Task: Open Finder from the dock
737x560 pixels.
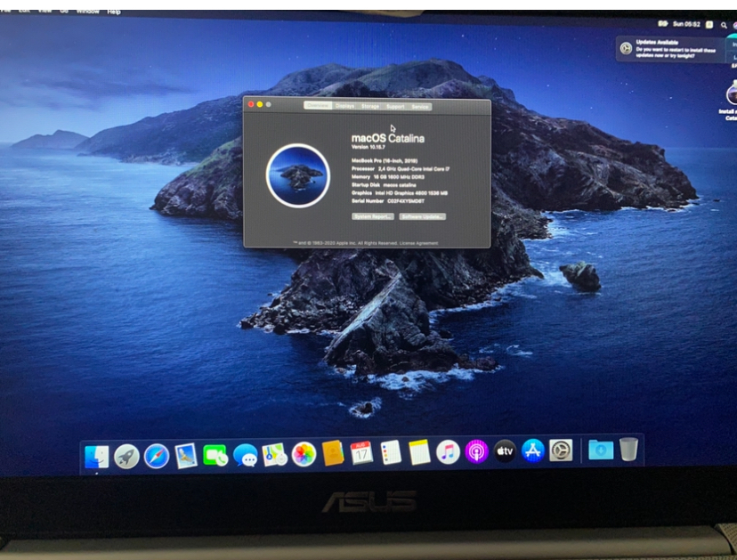Action: 97,456
